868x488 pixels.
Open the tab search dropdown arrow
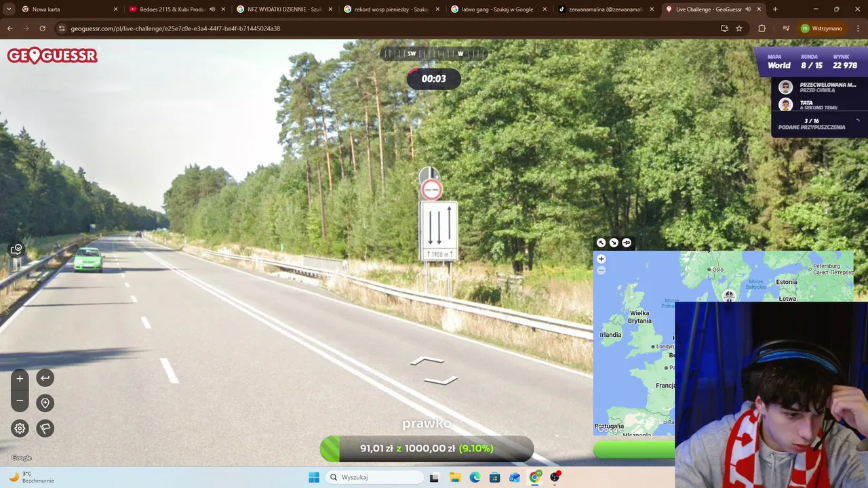pos(9,9)
